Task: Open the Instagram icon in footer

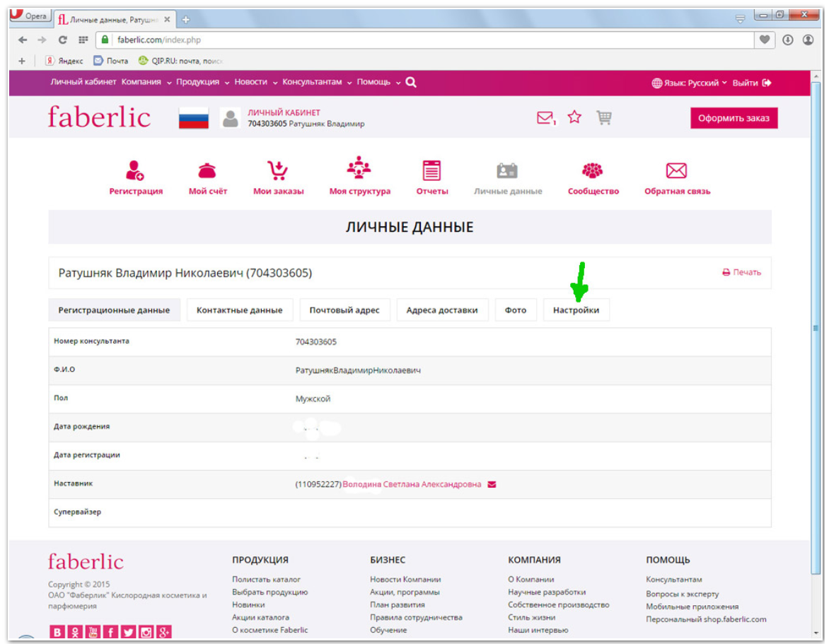Action: (146, 632)
